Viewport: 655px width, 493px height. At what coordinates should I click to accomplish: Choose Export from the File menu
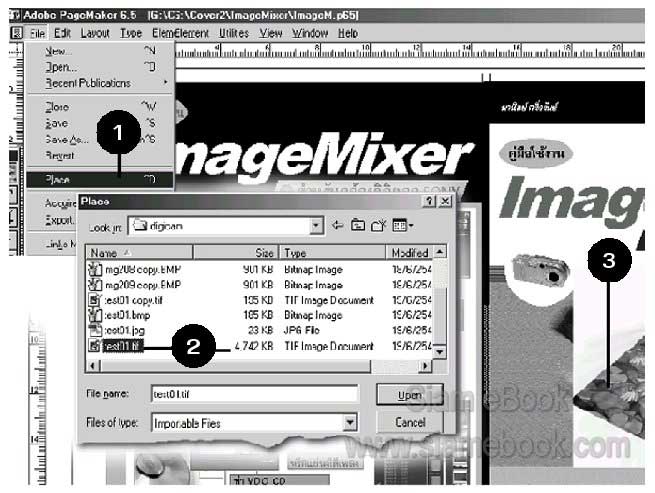pyautogui.click(x=59, y=220)
